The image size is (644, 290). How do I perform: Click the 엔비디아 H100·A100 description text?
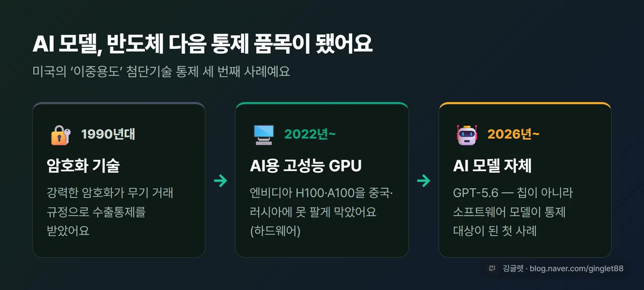(x=321, y=211)
